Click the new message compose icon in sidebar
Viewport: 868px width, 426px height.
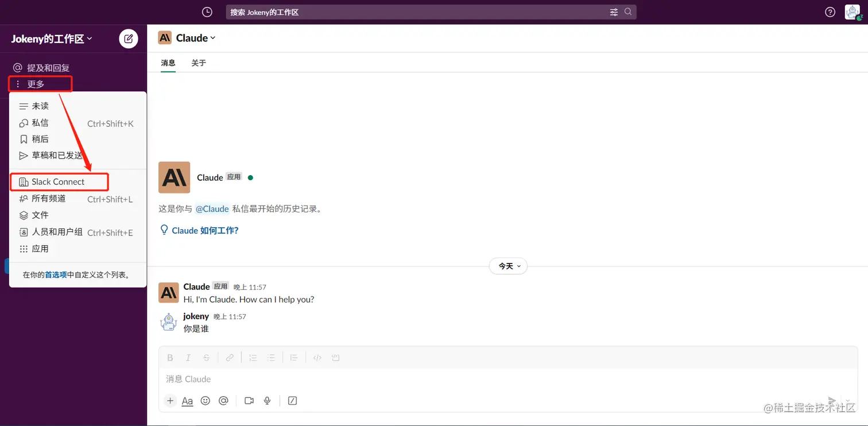128,38
